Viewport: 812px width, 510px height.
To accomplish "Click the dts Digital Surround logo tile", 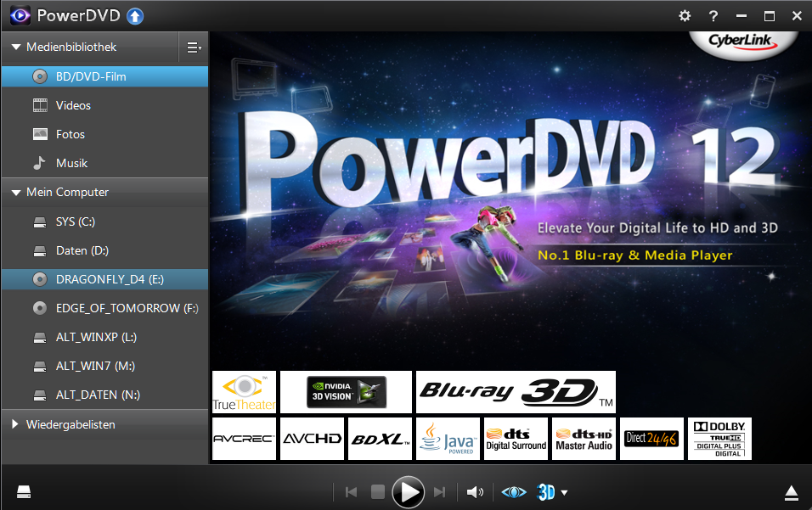I will click(516, 439).
